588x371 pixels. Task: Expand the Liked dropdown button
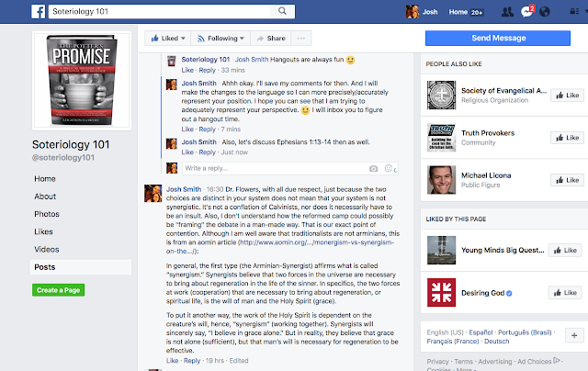point(167,39)
